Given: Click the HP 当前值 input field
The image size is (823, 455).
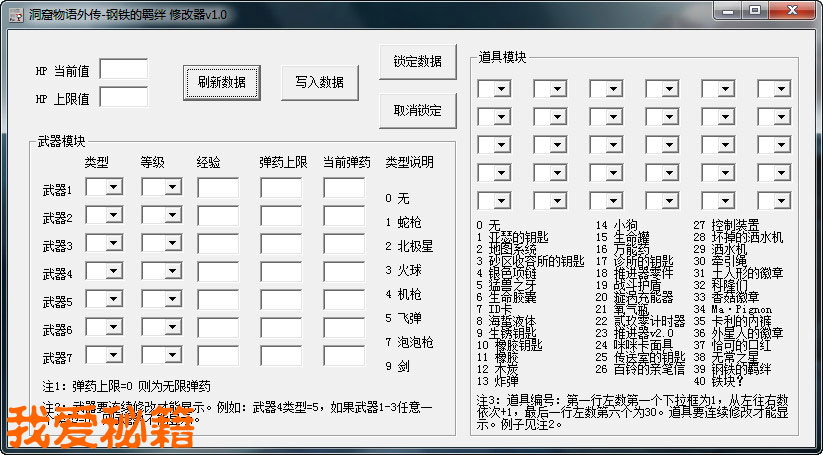Looking at the screenshot, I should pos(123,70).
